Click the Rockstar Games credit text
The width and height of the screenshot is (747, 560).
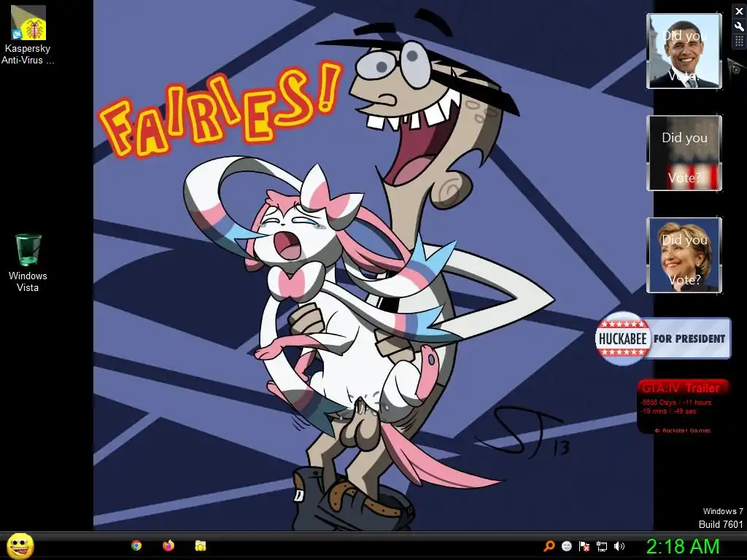click(683, 430)
